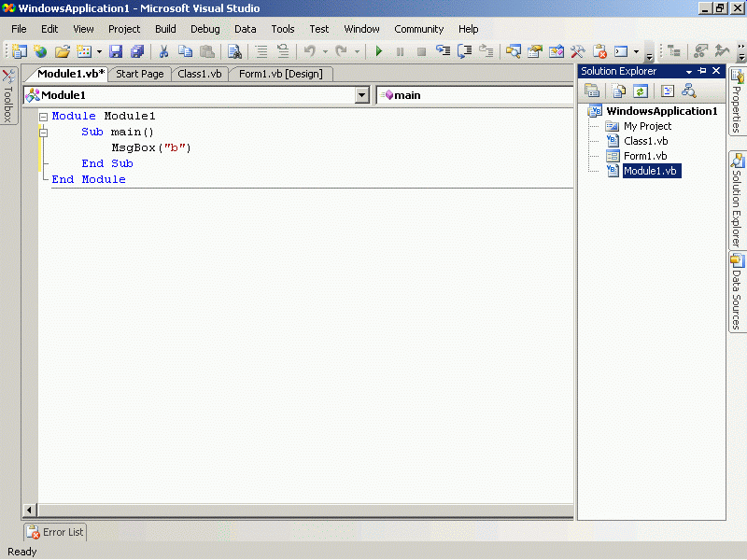Image resolution: width=747 pixels, height=560 pixels.
Task: Open the Module1 class name dropdown
Action: tap(362, 95)
